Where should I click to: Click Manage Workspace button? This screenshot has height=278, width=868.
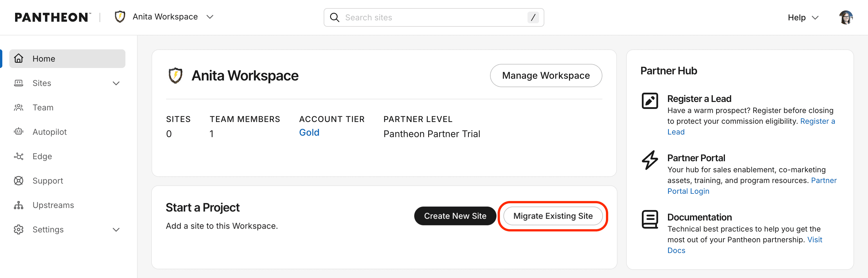click(545, 76)
